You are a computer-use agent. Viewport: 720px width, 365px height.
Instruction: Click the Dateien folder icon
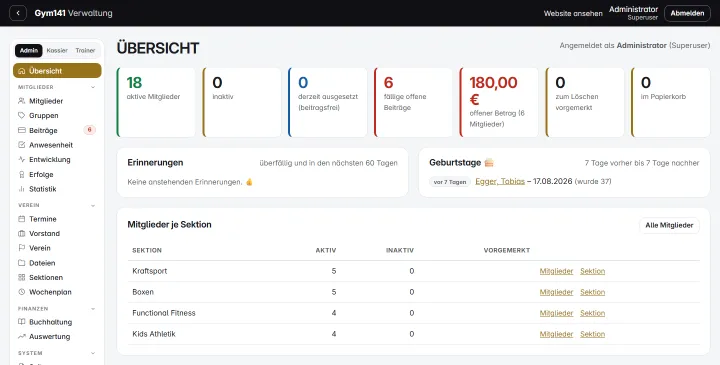pyautogui.click(x=22, y=263)
